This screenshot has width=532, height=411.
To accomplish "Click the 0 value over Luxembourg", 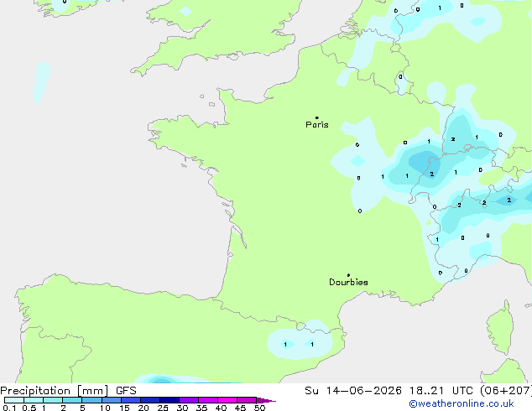I will (x=400, y=77).
